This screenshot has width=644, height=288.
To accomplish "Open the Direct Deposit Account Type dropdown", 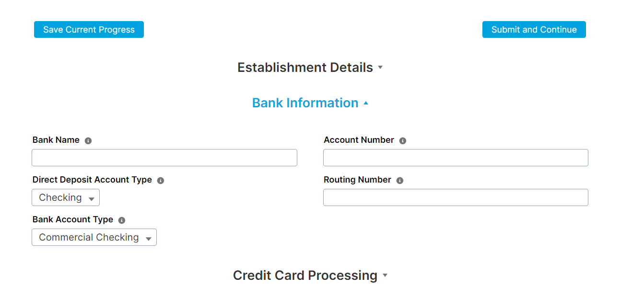I will tap(66, 197).
